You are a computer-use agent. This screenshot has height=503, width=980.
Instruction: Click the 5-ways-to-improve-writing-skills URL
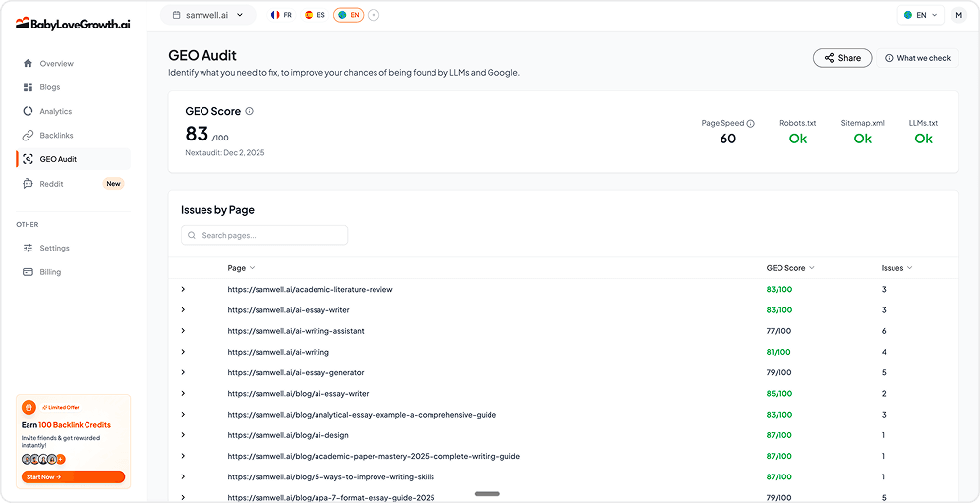click(x=330, y=476)
